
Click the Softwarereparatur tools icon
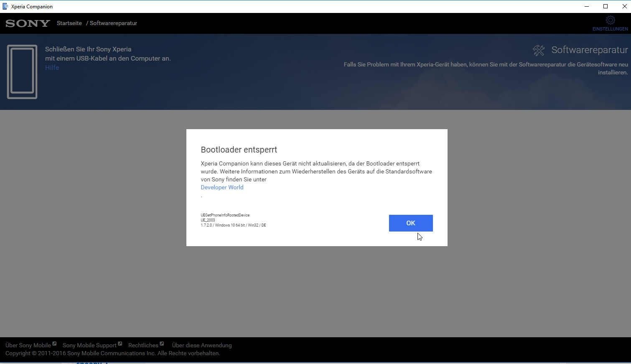(x=539, y=50)
